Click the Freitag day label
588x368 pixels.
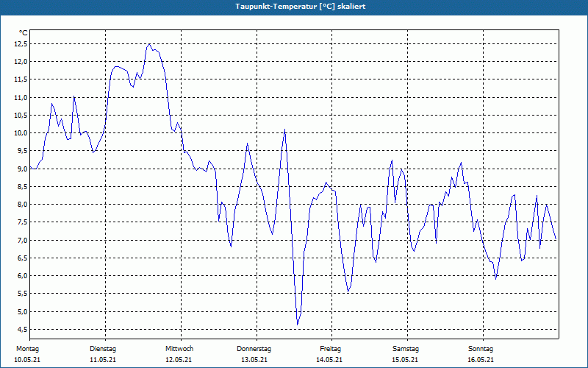pyautogui.click(x=330, y=349)
